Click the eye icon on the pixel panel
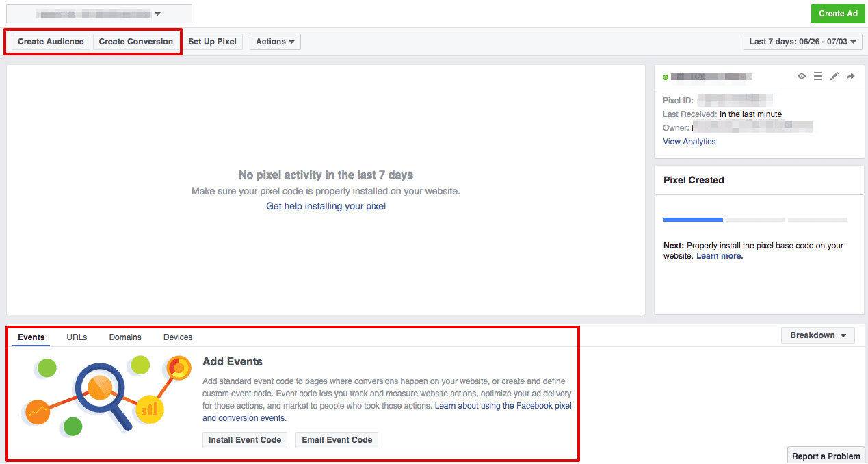The image size is (868, 464). tap(801, 76)
